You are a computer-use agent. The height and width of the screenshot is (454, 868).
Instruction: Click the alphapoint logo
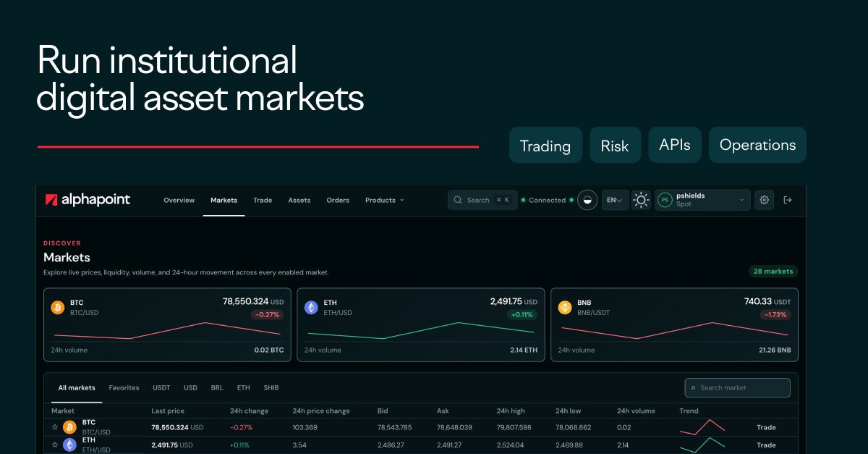pyautogui.click(x=88, y=200)
